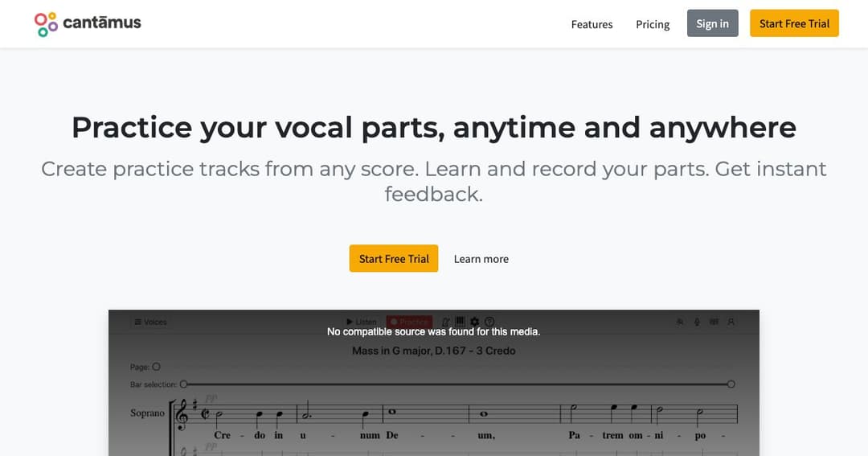Open the metronome icon in player toolbar
The image size is (868, 456).
point(445,322)
